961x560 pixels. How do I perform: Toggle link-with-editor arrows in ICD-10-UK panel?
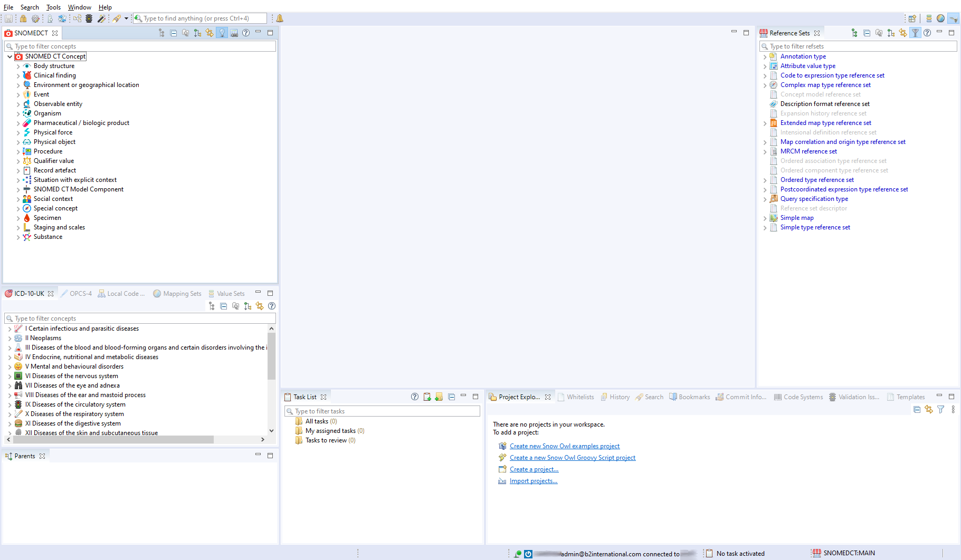(260, 306)
